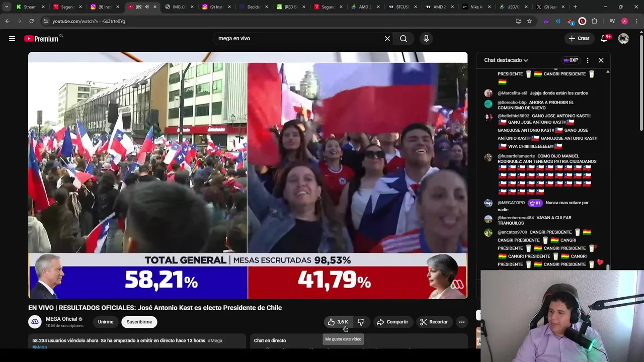
Task: Open MEGA Oficial channel avatar
Action: click(x=35, y=322)
